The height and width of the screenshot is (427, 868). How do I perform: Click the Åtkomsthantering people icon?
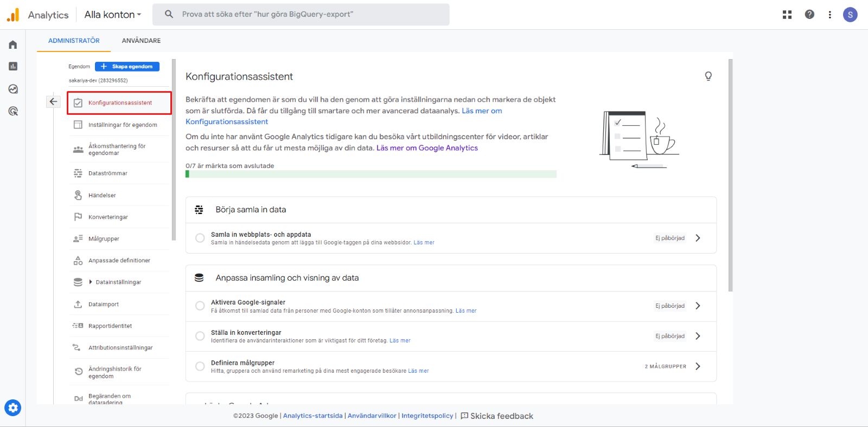pyautogui.click(x=78, y=150)
